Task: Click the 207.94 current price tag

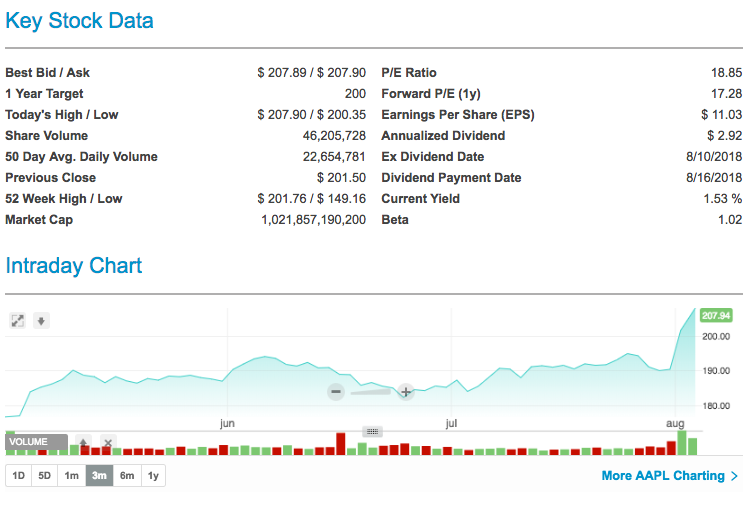Action: point(716,316)
